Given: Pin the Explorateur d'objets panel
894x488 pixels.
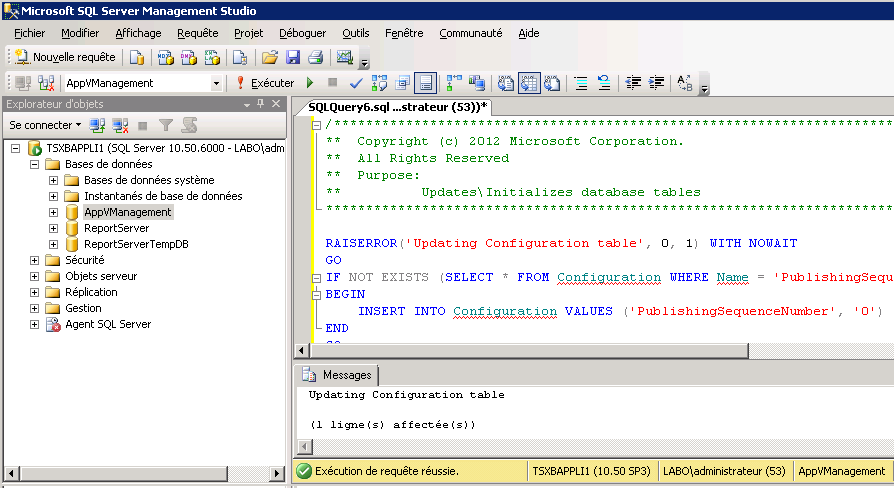Looking at the screenshot, I should 261,104.
